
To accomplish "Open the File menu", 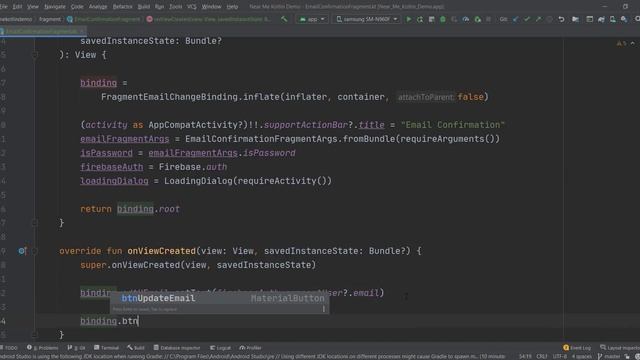I will [x=3, y=7].
